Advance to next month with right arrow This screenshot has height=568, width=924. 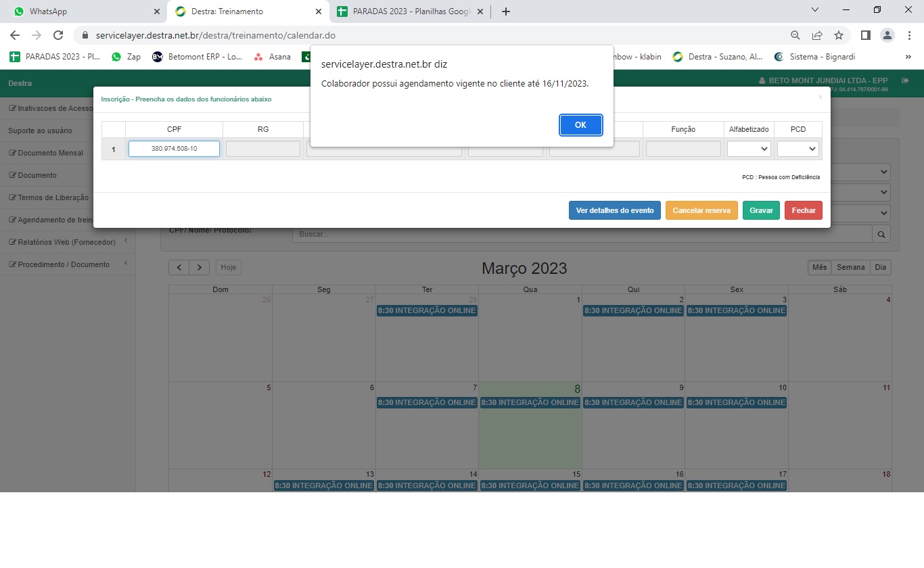[199, 267]
